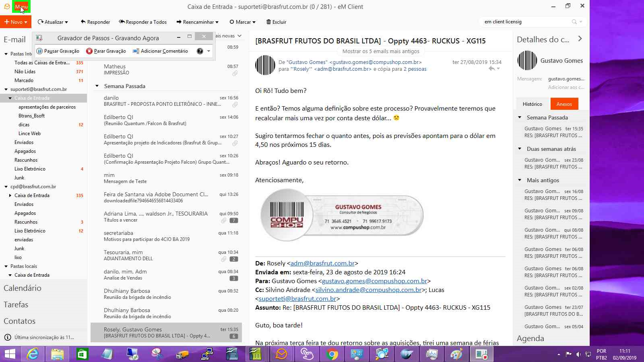Viewport: 644px width, 362px height.
Task: Click the Excluir trash button
Action: point(276,22)
